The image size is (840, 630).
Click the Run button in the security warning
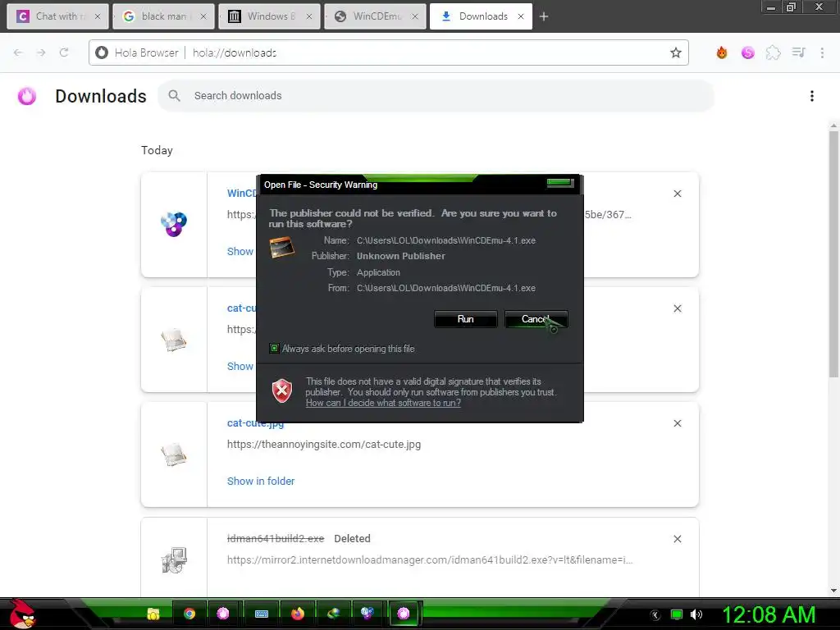pos(466,319)
